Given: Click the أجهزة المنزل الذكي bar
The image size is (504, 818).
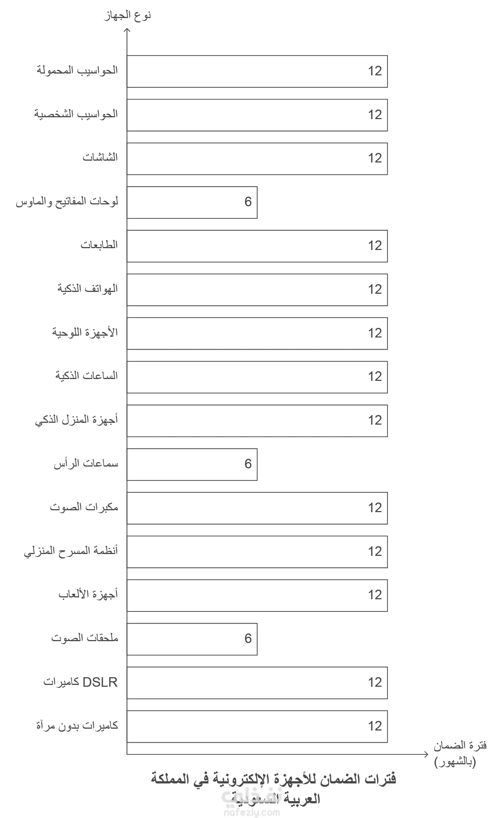Looking at the screenshot, I should click(257, 421).
